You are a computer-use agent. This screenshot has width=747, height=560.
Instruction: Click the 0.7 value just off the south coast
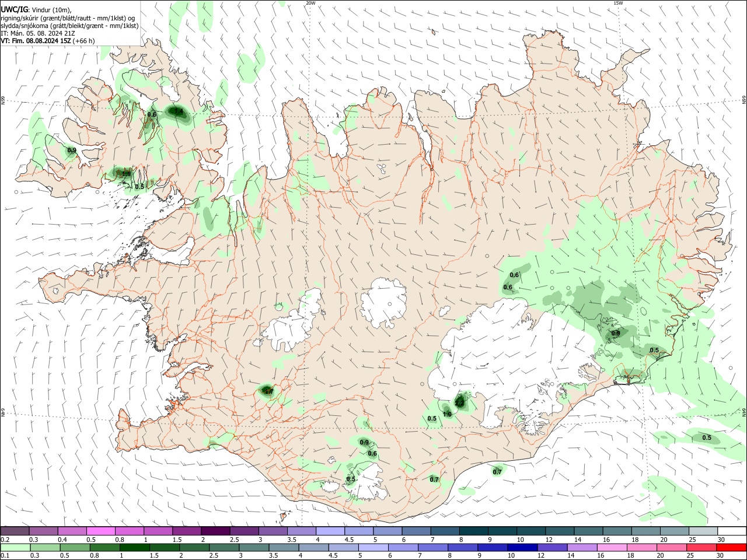(497, 472)
